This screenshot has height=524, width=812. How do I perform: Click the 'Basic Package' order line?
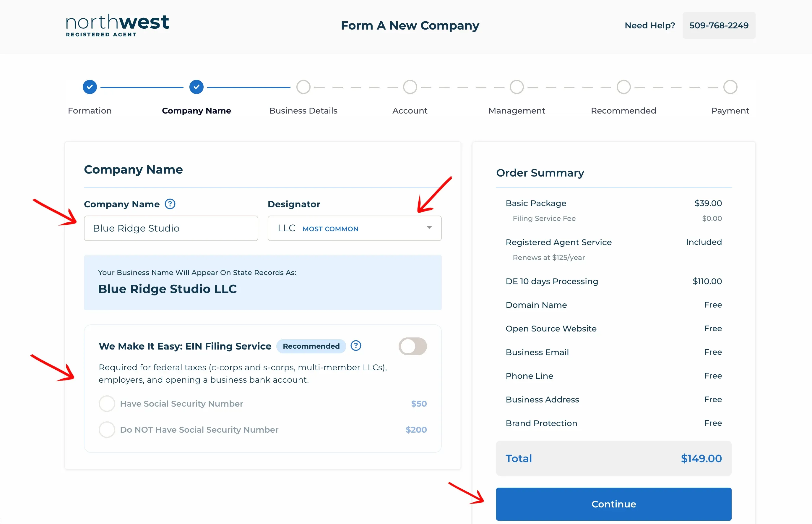click(536, 203)
